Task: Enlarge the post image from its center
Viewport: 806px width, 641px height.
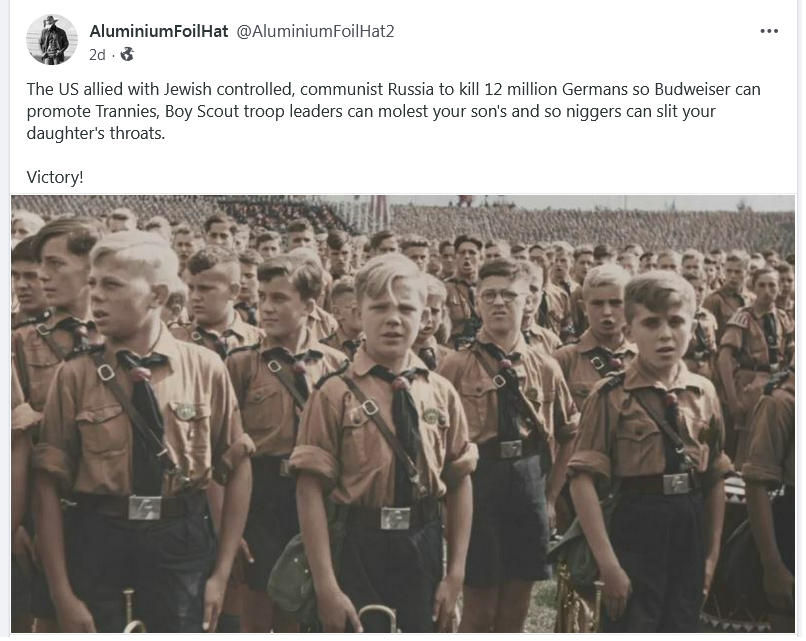Action: (x=403, y=414)
